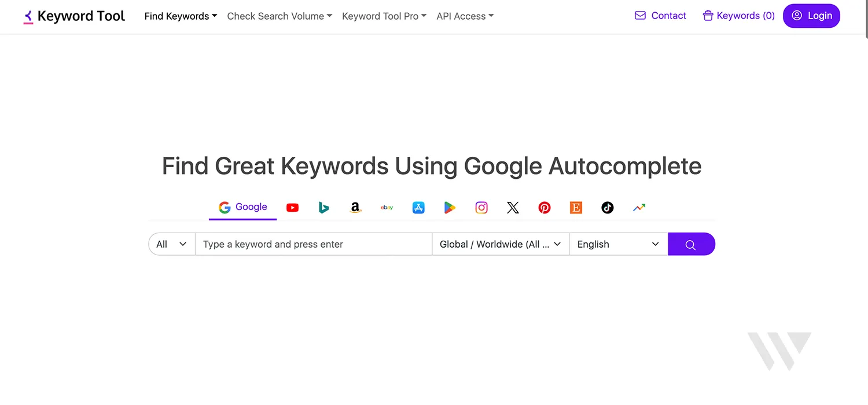Click the Login button
The image size is (868, 405).
click(x=811, y=16)
